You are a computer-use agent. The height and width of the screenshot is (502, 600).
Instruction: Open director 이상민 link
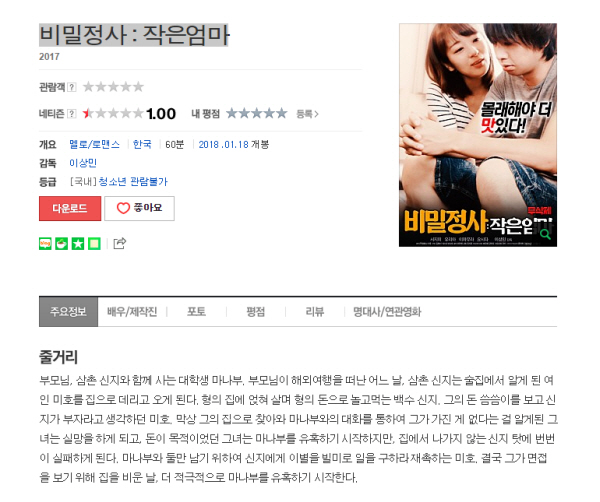[83, 163]
